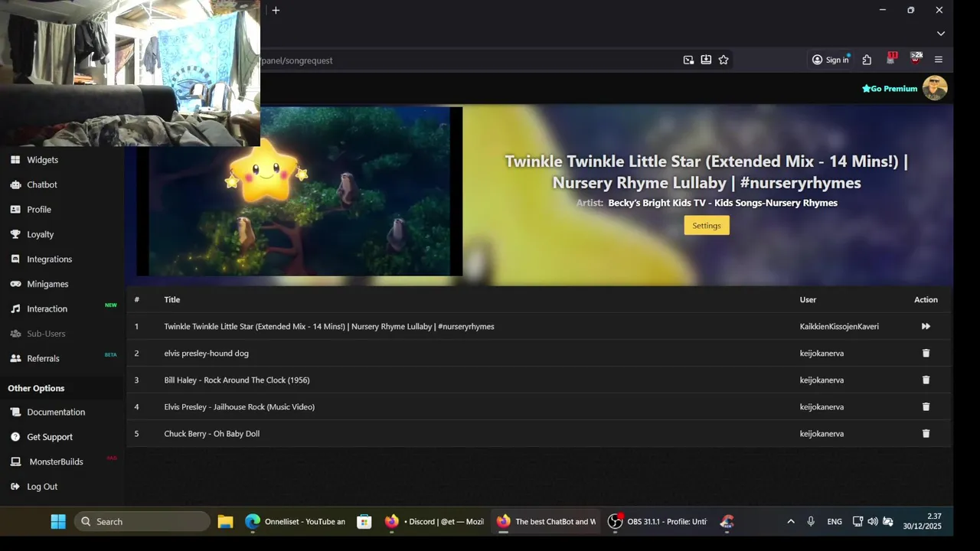The height and width of the screenshot is (551, 980).
Task: Go to the Profile sidebar page
Action: click(39, 210)
